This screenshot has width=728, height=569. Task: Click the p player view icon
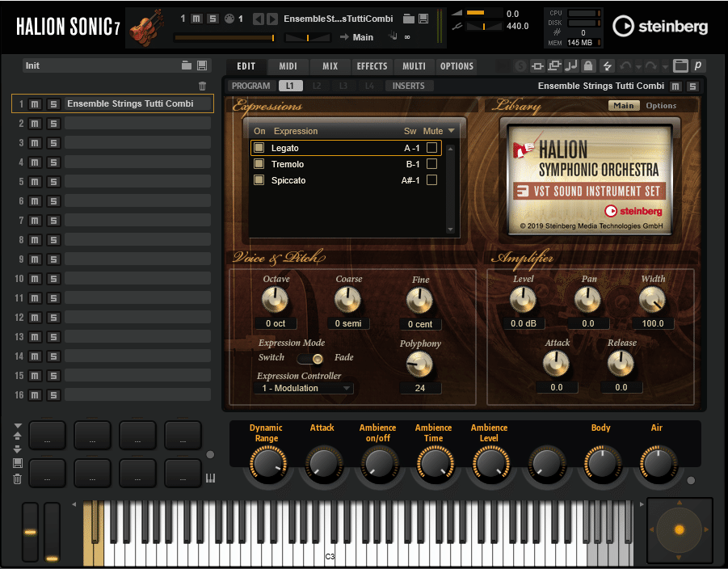tap(698, 66)
